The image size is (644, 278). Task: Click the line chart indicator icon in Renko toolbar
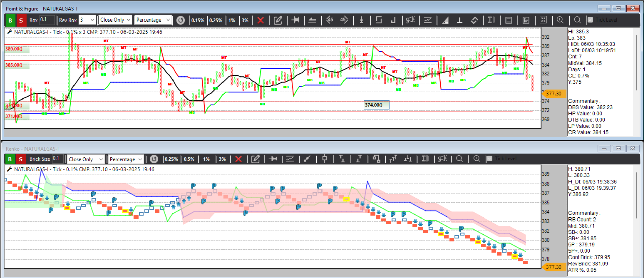click(x=290, y=159)
